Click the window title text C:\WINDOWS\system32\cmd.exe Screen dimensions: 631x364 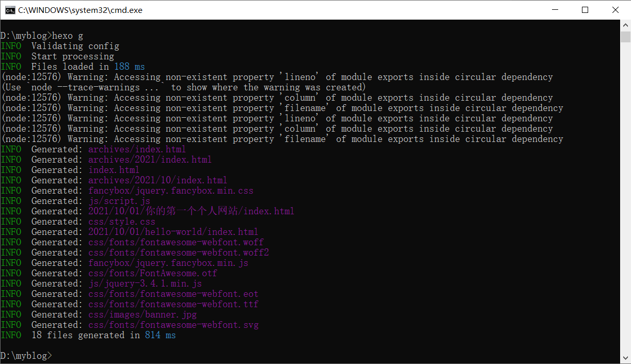click(80, 10)
